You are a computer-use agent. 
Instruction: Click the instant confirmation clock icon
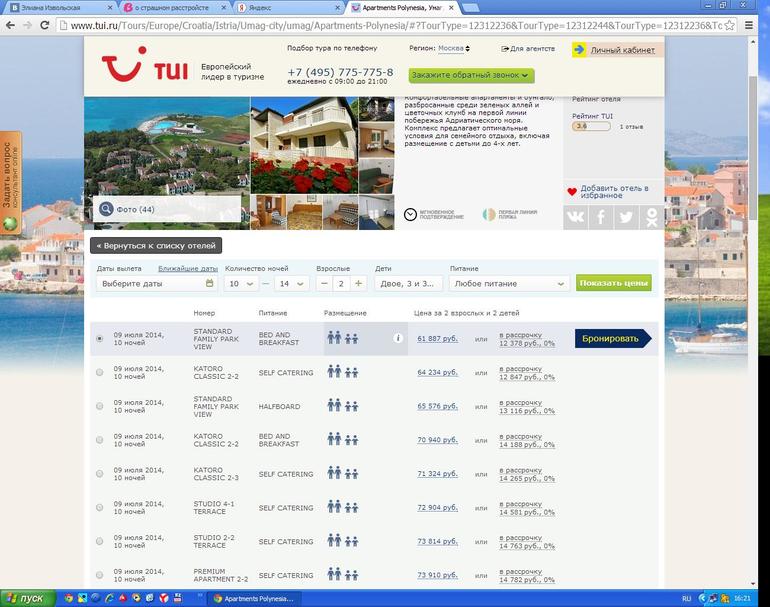pyautogui.click(x=410, y=214)
